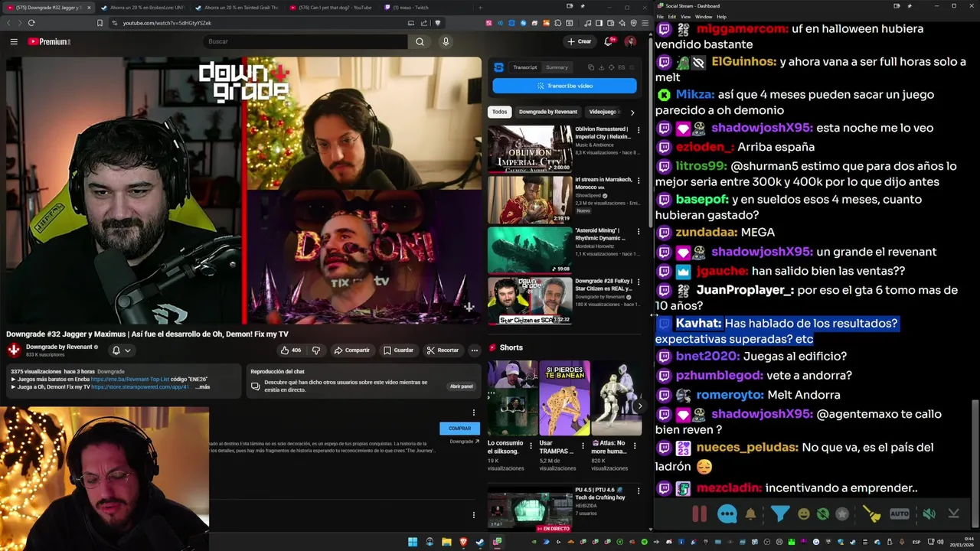Screen dimensions: 980x551
Task: Copy transcript using the copy icon
Action: pos(592,67)
